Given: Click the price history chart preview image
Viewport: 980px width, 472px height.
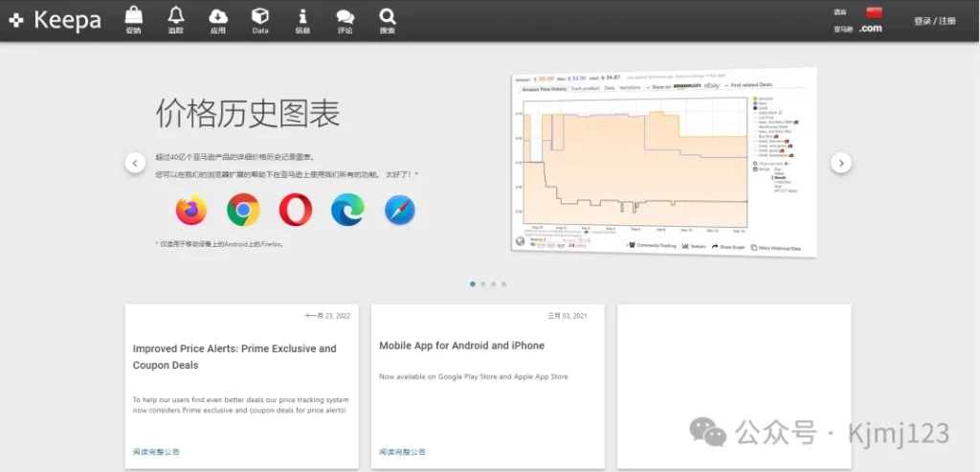Looking at the screenshot, I should 664,162.
